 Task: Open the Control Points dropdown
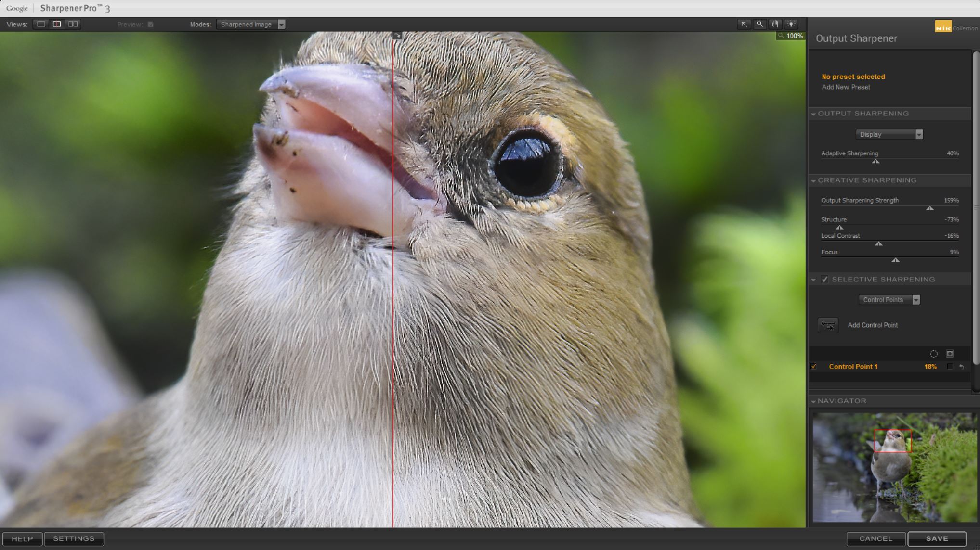tap(889, 300)
